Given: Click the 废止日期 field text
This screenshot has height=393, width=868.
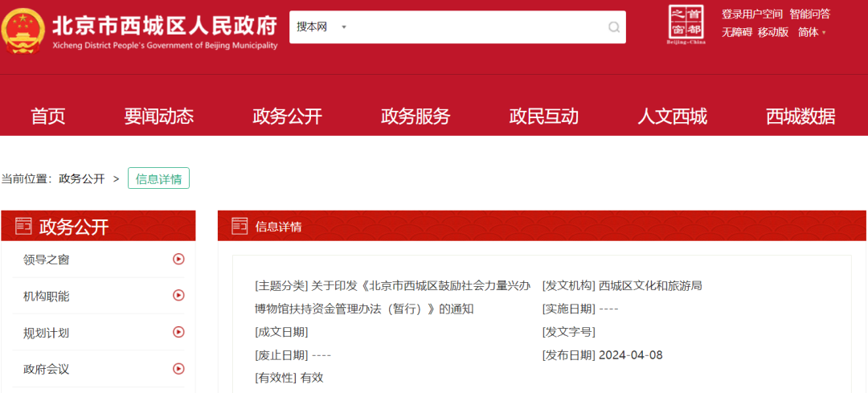Looking at the screenshot, I should (293, 354).
